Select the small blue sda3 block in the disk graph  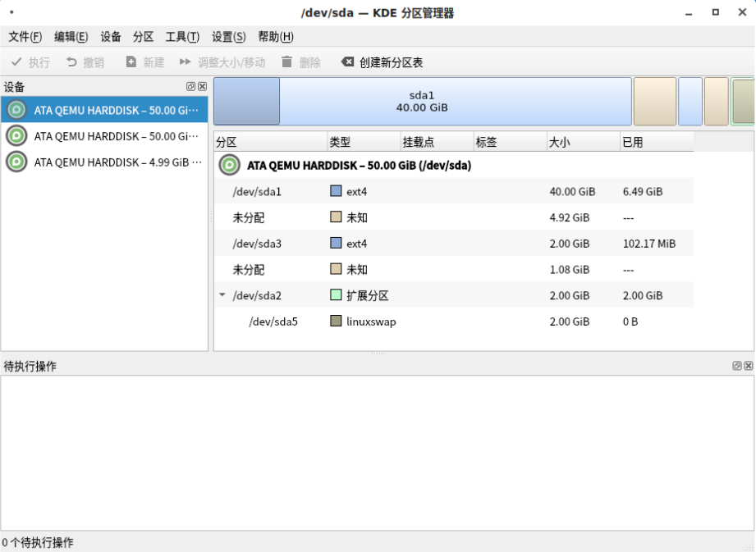click(690, 101)
